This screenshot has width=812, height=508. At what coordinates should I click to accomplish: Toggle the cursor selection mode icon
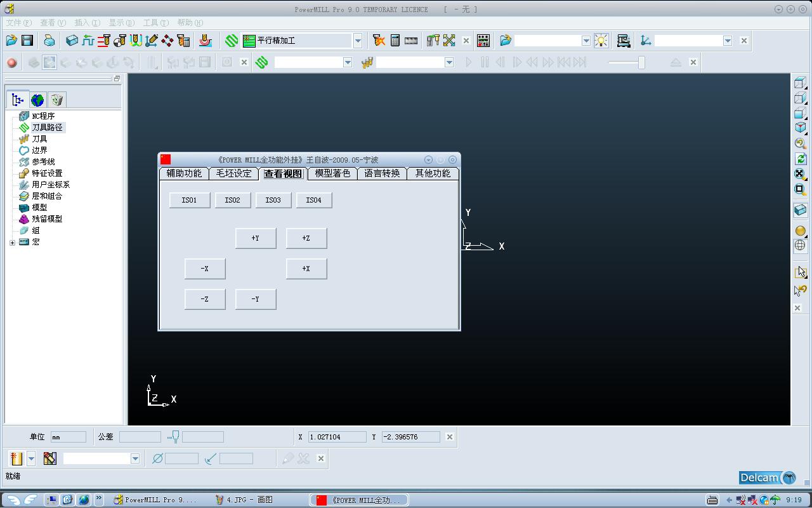click(800, 272)
